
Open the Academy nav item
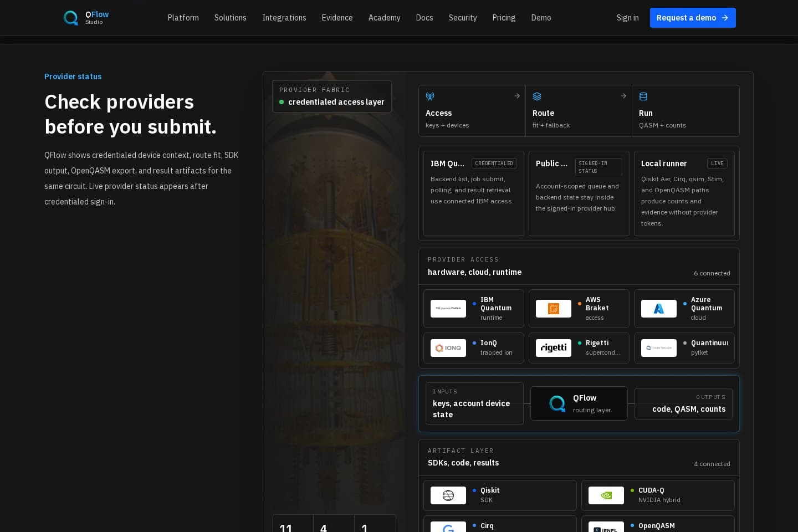pos(385,18)
